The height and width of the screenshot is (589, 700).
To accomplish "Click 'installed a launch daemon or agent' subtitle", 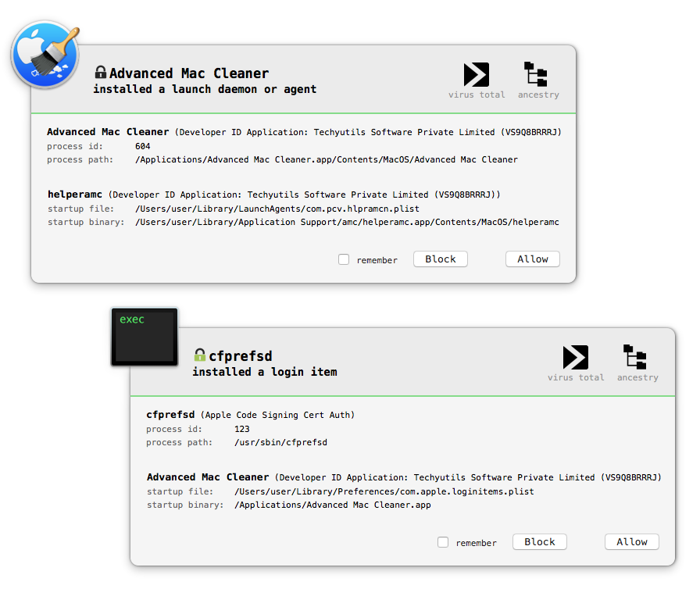I will pyautogui.click(x=205, y=89).
